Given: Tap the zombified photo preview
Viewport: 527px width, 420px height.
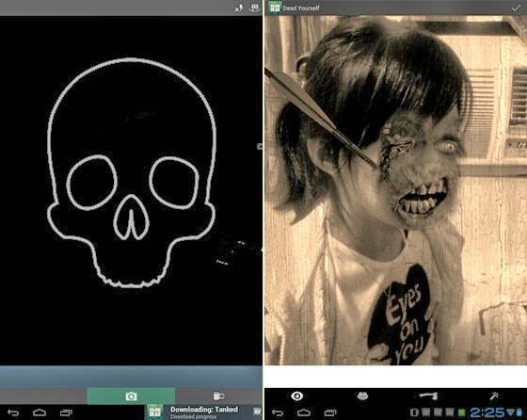Looking at the screenshot, I should [x=395, y=190].
